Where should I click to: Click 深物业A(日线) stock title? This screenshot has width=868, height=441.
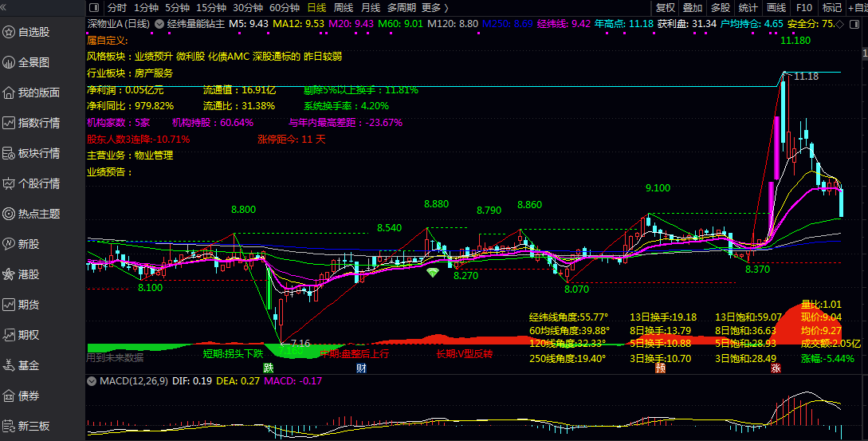coord(119,24)
